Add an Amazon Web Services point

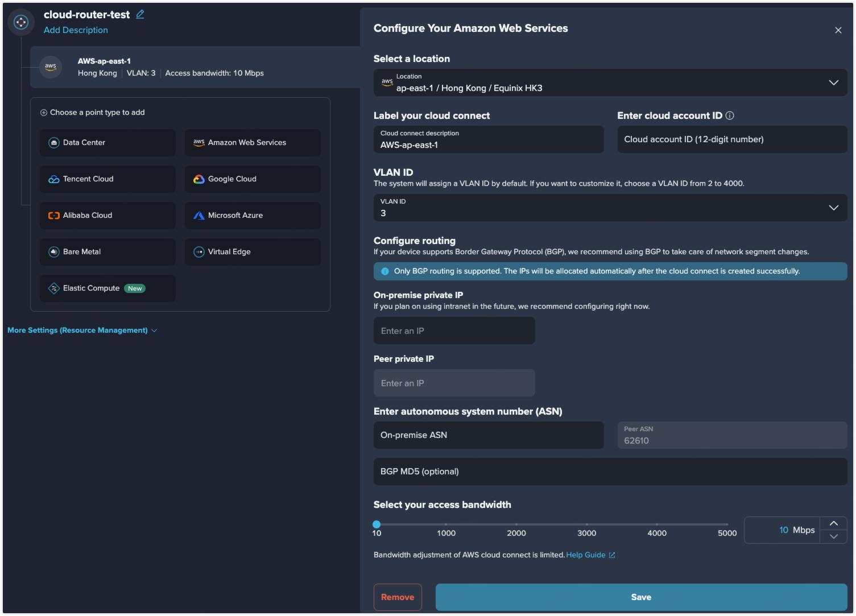click(x=253, y=143)
